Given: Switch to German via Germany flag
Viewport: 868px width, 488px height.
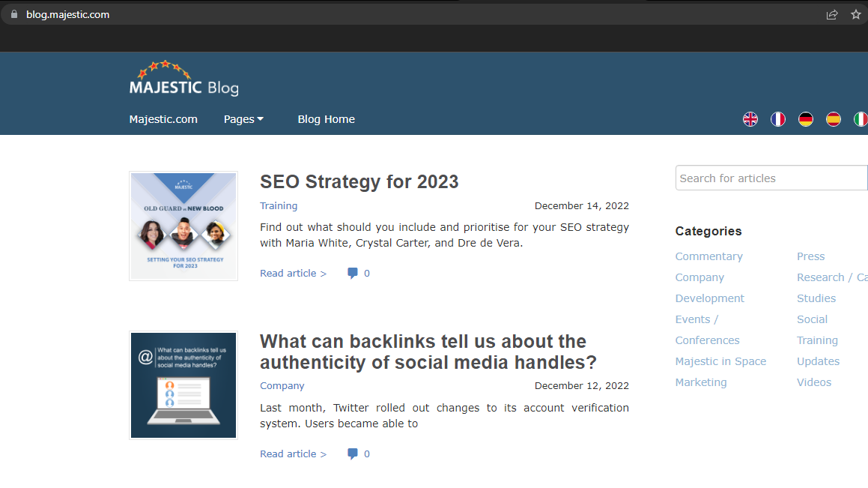Looking at the screenshot, I should point(805,119).
